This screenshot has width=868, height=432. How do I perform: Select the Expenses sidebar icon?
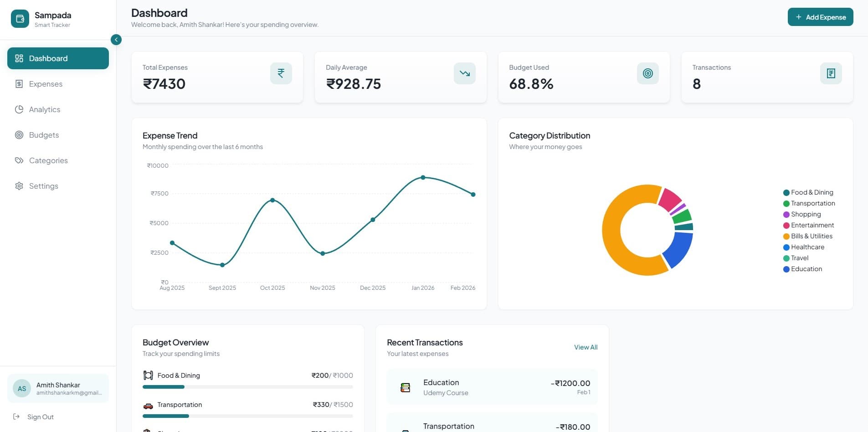(x=18, y=84)
